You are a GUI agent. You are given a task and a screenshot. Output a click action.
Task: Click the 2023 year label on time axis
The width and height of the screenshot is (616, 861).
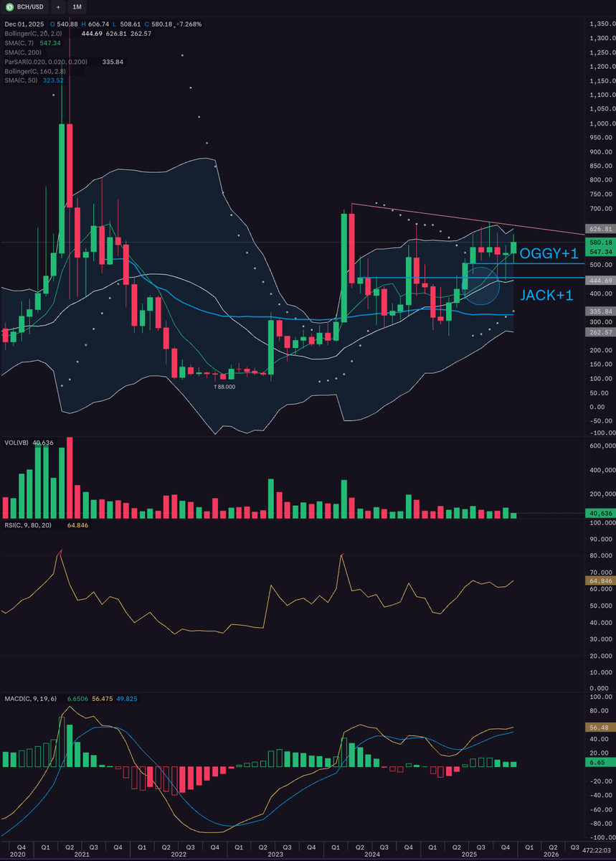[275, 855]
